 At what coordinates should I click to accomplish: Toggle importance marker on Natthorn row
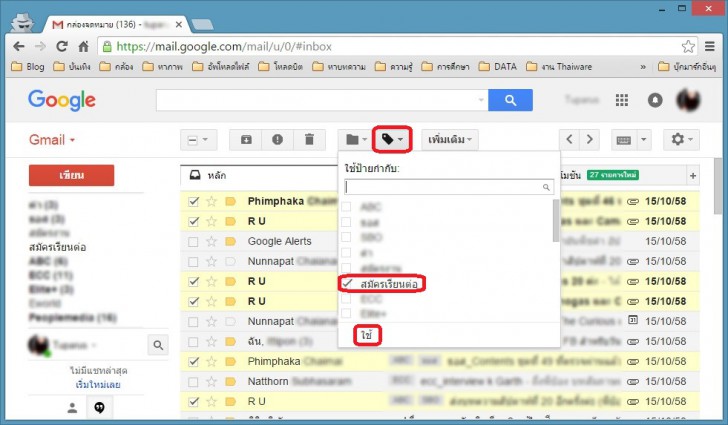pyautogui.click(x=230, y=382)
